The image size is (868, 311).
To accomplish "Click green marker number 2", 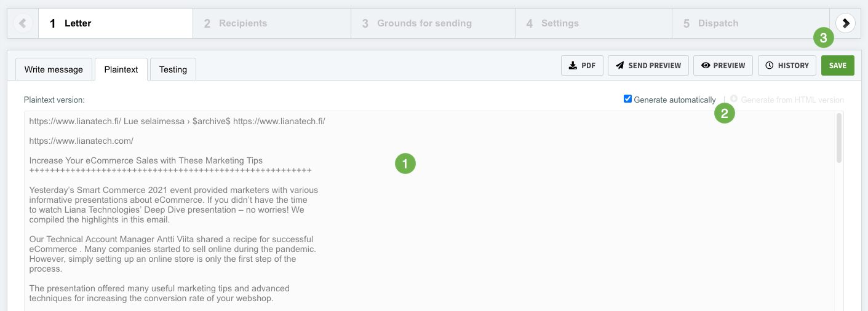I will pos(724,114).
